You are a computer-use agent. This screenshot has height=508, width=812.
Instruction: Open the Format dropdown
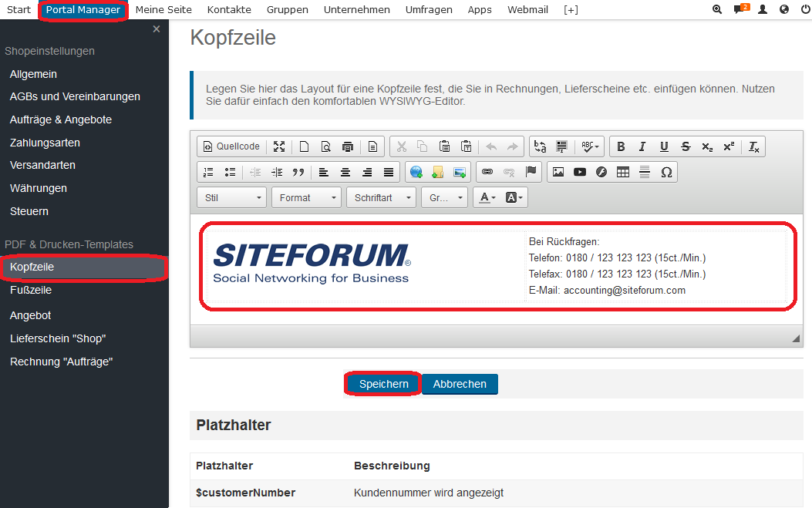pyautogui.click(x=307, y=198)
